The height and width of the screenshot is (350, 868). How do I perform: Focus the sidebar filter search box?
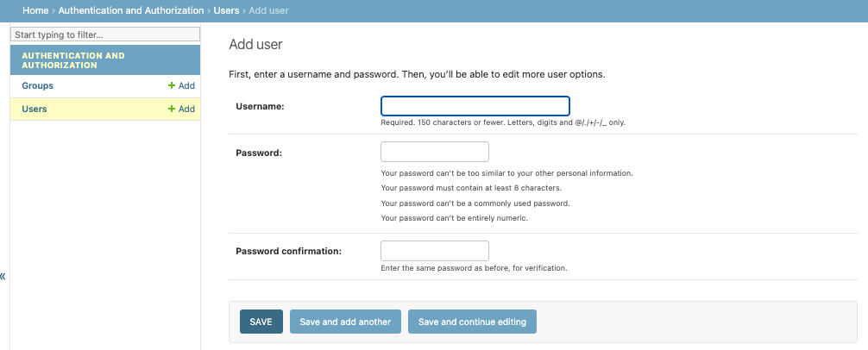pos(105,34)
